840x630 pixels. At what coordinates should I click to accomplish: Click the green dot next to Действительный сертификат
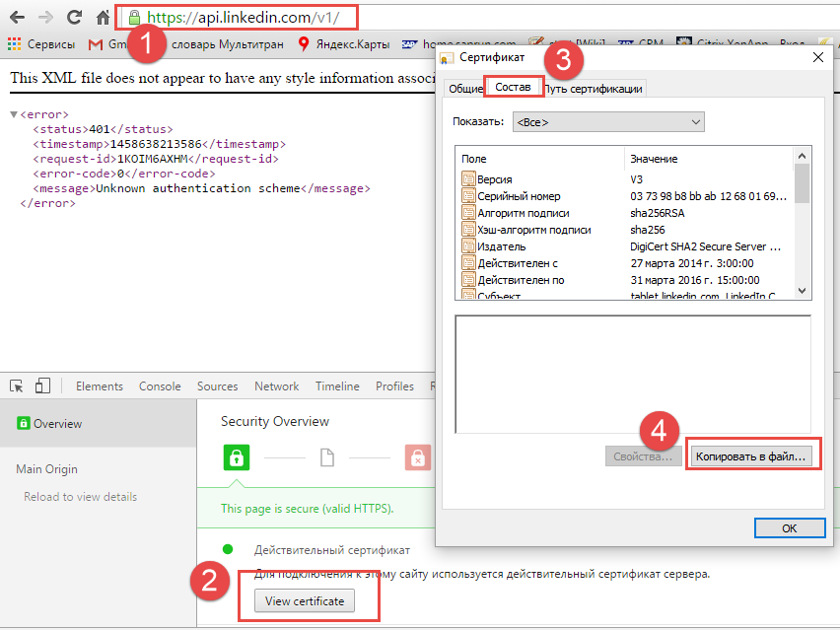(x=228, y=549)
